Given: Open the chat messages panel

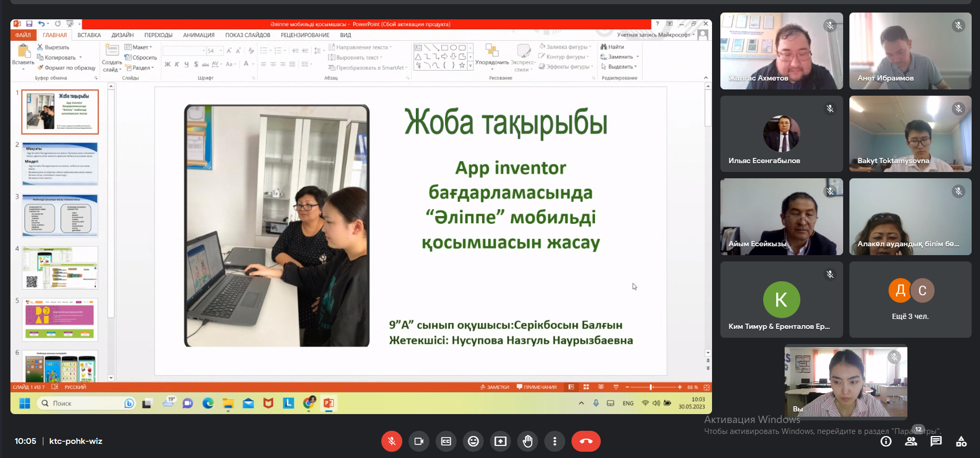Looking at the screenshot, I should point(936,441).
